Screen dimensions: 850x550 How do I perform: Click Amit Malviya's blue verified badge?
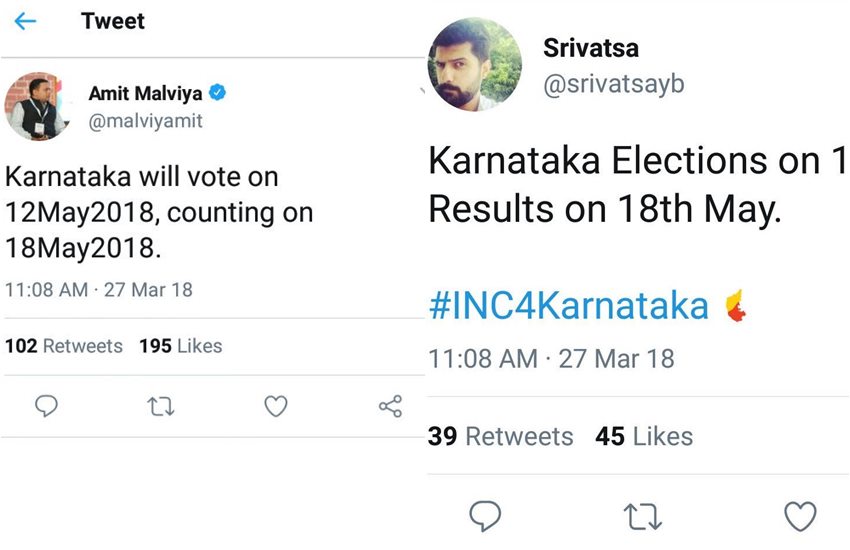tap(217, 93)
